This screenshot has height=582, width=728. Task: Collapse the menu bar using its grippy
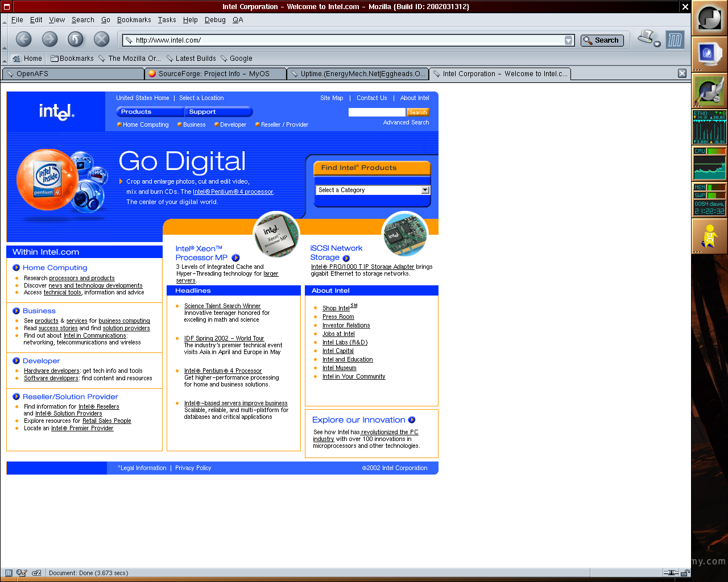coord(5,20)
